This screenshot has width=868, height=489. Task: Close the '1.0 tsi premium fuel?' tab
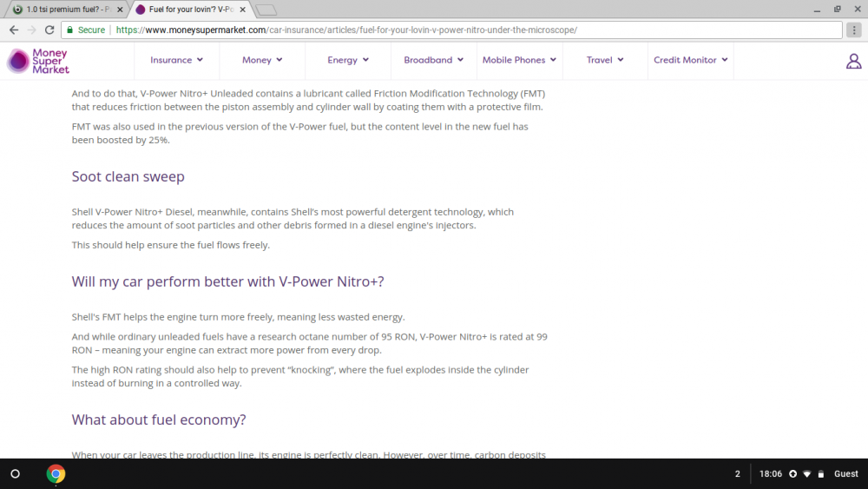pos(120,10)
